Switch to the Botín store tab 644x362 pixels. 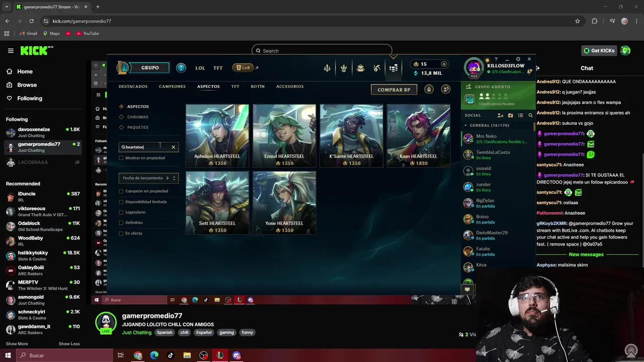point(258,86)
